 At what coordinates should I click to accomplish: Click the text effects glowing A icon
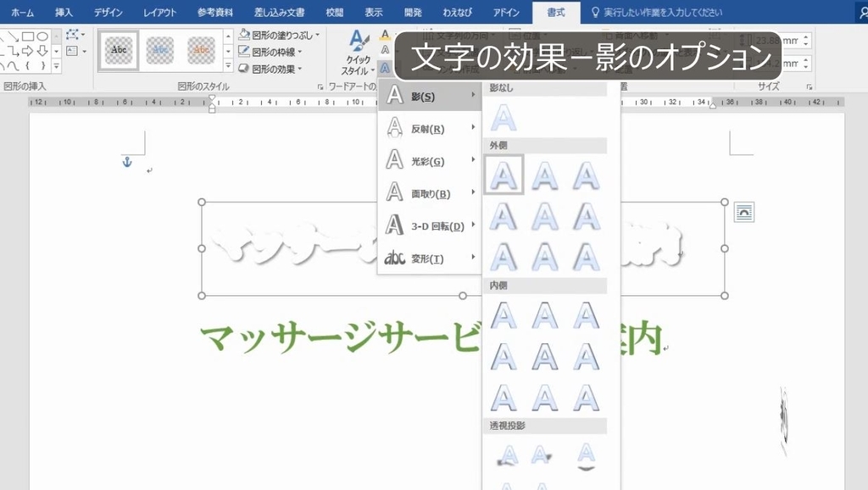pyautogui.click(x=386, y=69)
